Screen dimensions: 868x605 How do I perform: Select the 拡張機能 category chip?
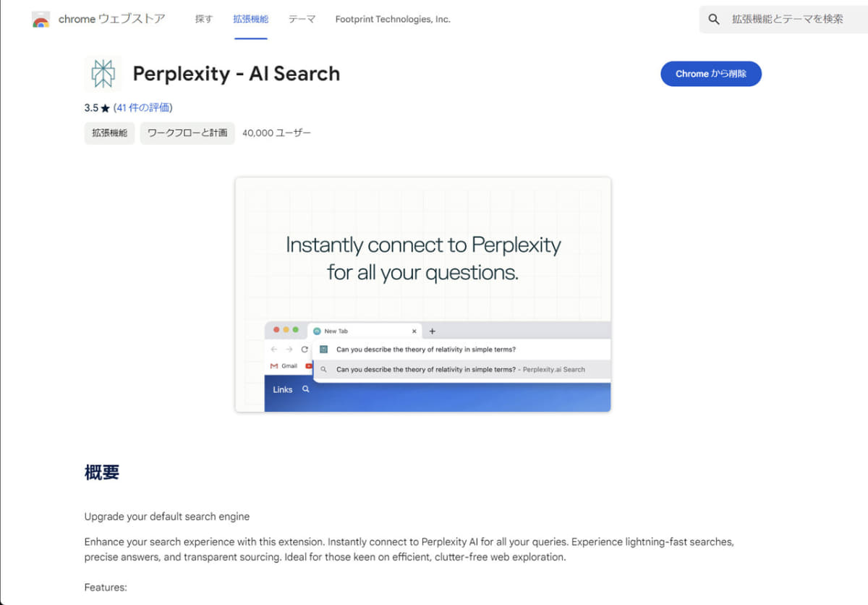109,133
